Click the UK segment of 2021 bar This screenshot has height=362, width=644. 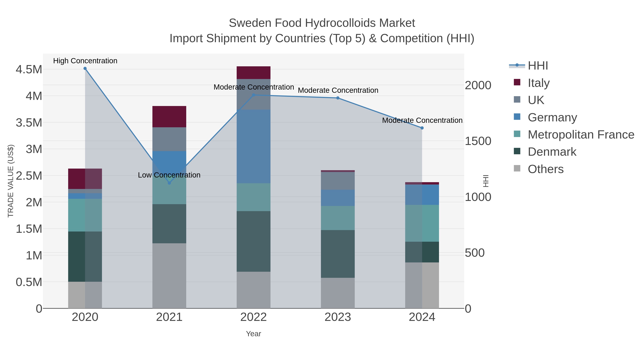pyautogui.click(x=169, y=139)
